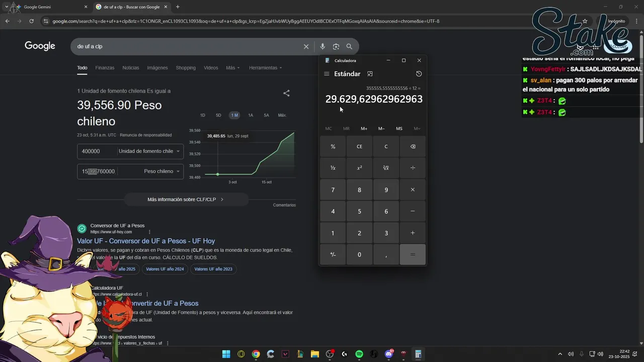
Task: Click digit 5 on calculator
Action: 359,211
